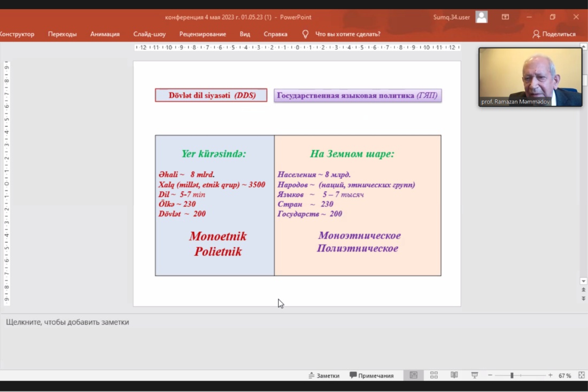Image resolution: width=588 pixels, height=392 pixels.
Task: Click the zoom out minus button
Action: [490, 375]
